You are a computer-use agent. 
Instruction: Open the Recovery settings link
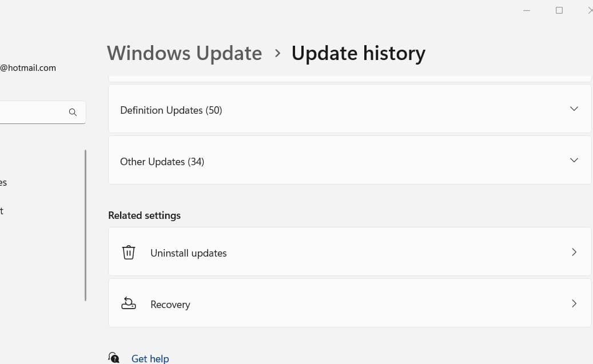click(x=170, y=305)
